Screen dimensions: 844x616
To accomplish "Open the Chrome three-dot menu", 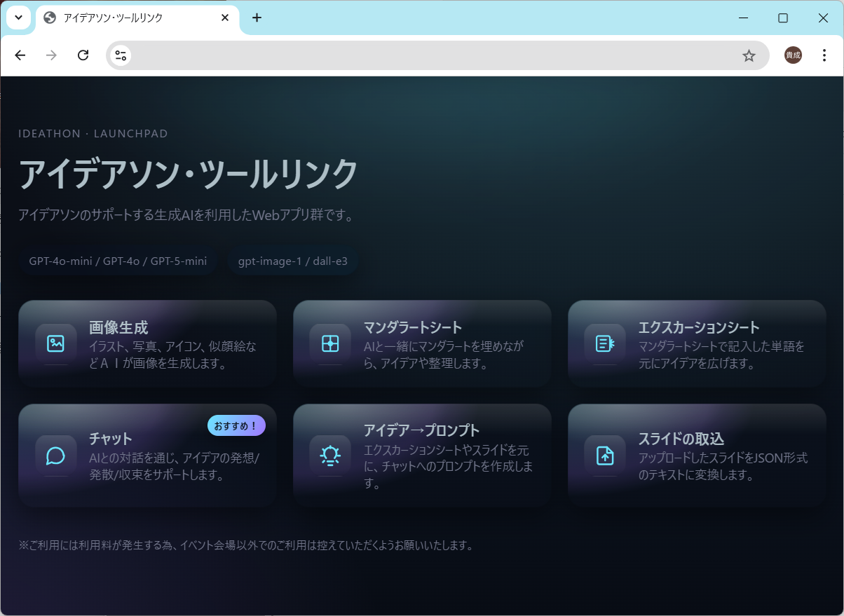I will 824,56.
